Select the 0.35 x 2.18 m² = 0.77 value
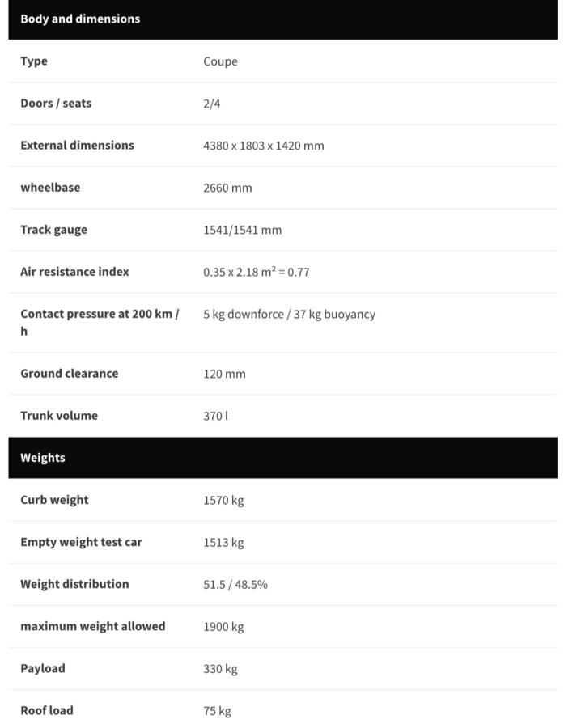577x728 pixels. [256, 272]
